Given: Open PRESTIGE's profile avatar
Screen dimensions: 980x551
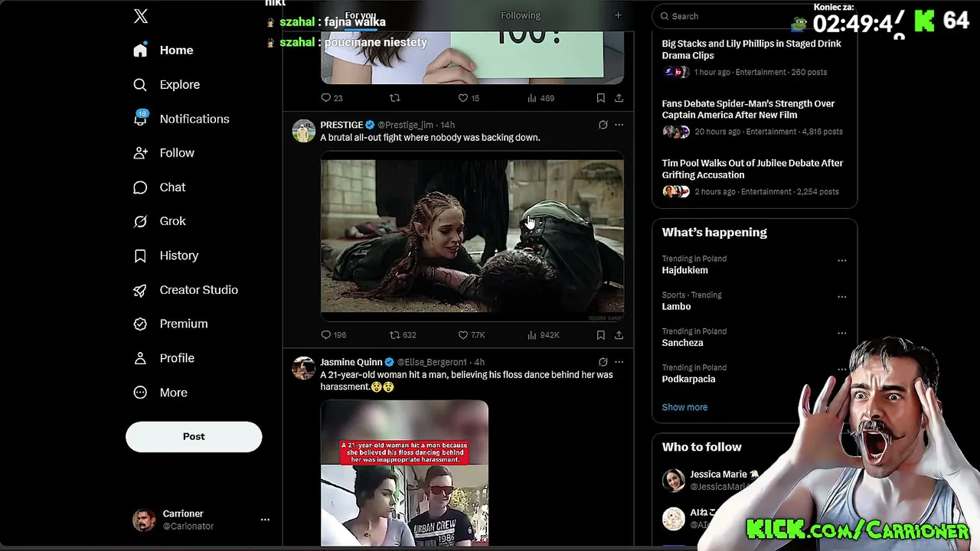Looking at the screenshot, I should click(x=304, y=131).
